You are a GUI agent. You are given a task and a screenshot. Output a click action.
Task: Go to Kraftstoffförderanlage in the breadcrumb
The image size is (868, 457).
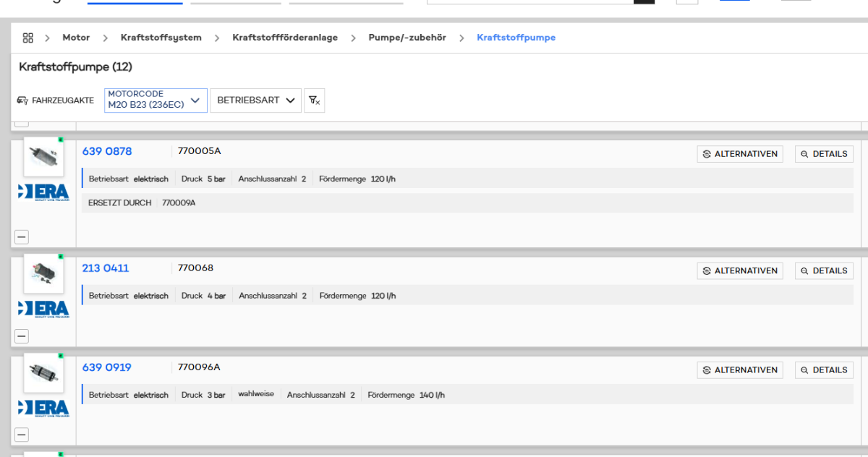pos(285,38)
